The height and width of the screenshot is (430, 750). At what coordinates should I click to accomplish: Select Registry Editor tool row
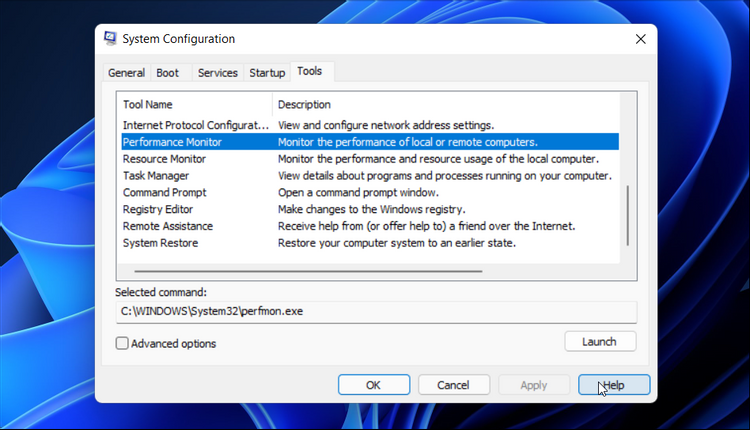[158, 209]
